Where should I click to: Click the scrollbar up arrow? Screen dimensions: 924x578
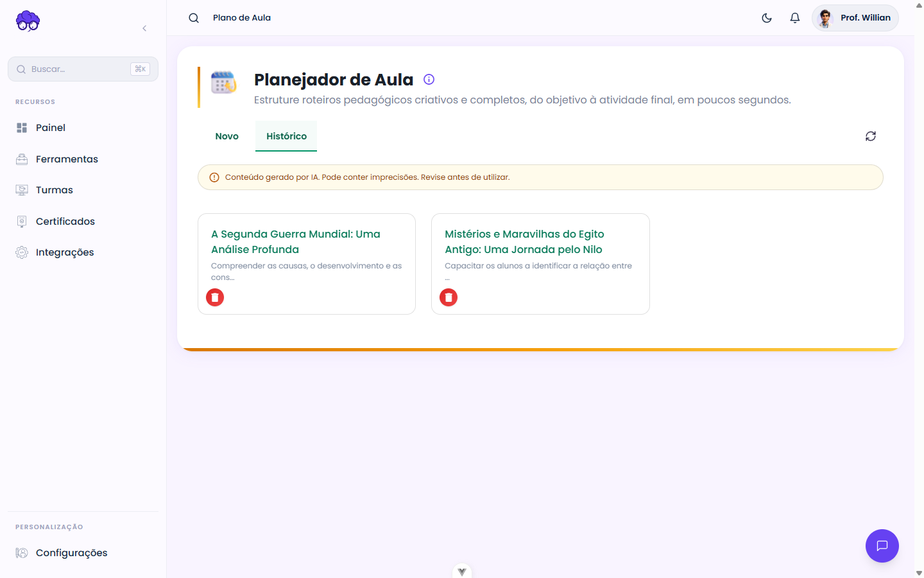pos(919,5)
